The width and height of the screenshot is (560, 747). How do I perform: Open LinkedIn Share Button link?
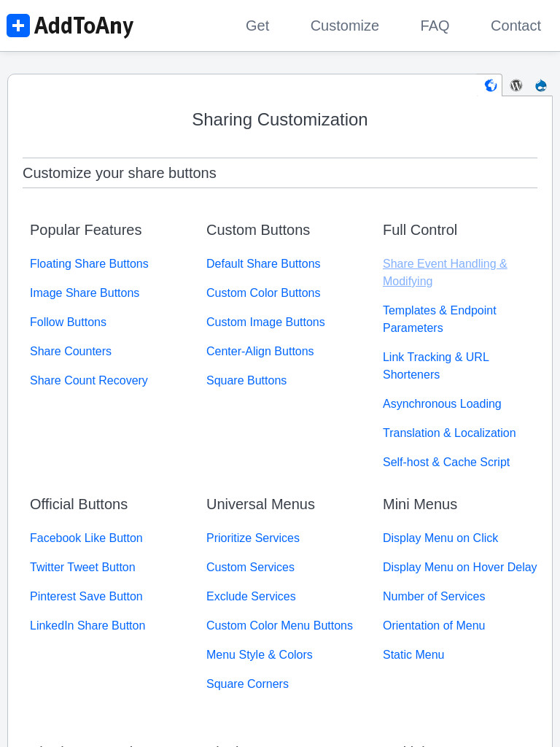coord(87,625)
